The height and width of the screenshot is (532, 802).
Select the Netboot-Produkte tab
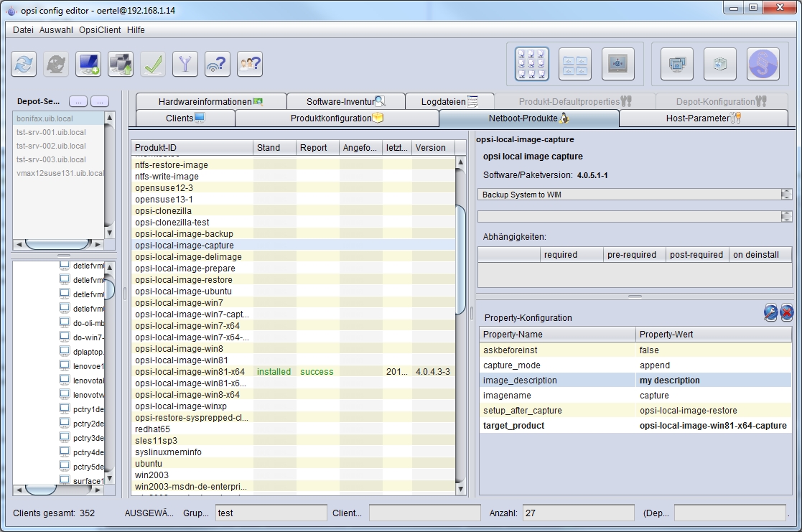point(529,118)
